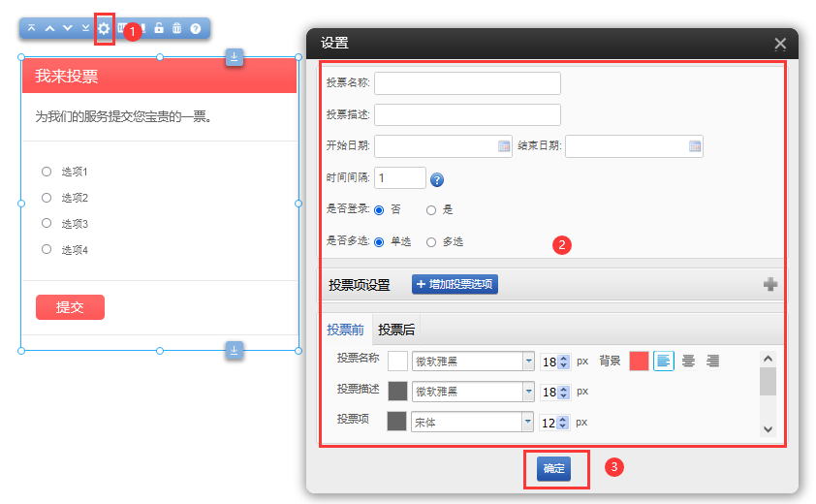The image size is (816, 504).
Task: Click the red 背景 color swatch
Action: (x=639, y=361)
